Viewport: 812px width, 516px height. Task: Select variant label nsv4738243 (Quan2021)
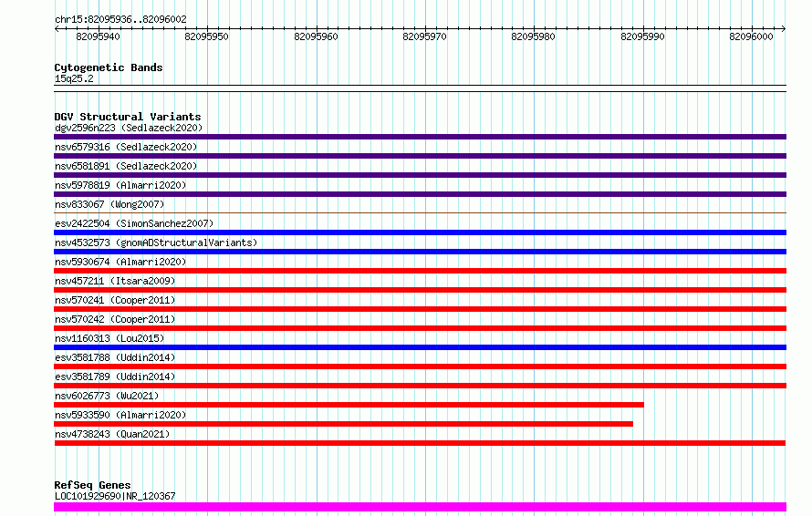pyautogui.click(x=112, y=434)
